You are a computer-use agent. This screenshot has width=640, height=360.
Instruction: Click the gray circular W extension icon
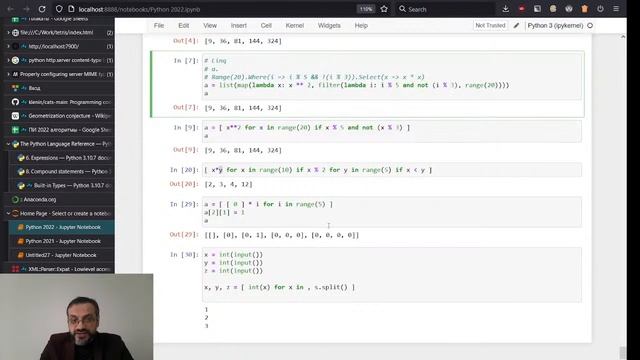(569, 9)
